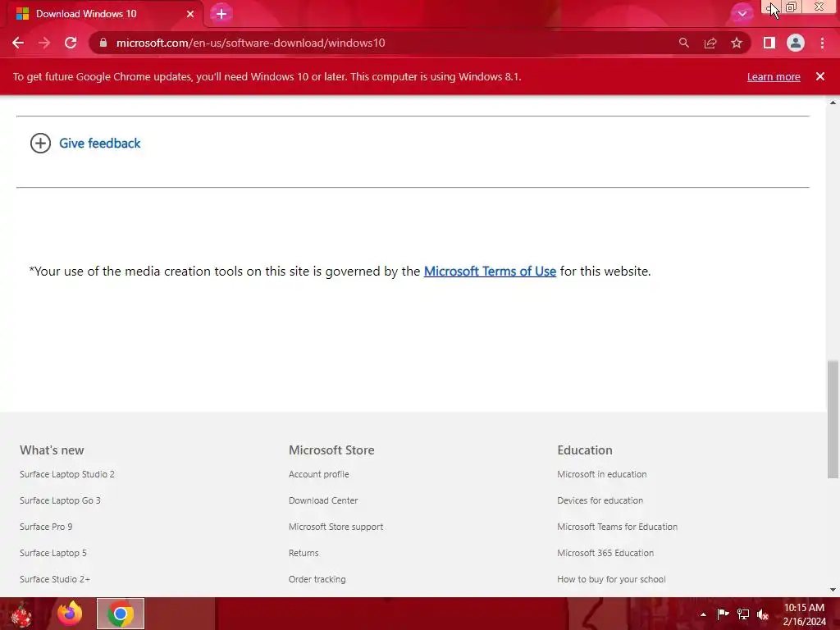Open Microsoft 365 Education link

(x=605, y=553)
